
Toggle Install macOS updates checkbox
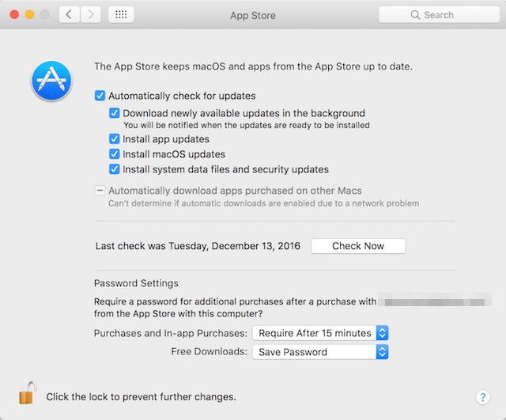(x=115, y=154)
